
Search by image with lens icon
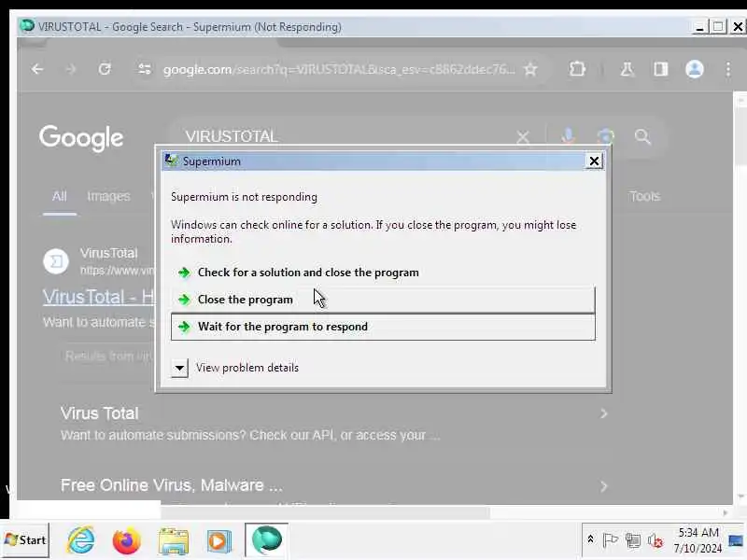(605, 136)
